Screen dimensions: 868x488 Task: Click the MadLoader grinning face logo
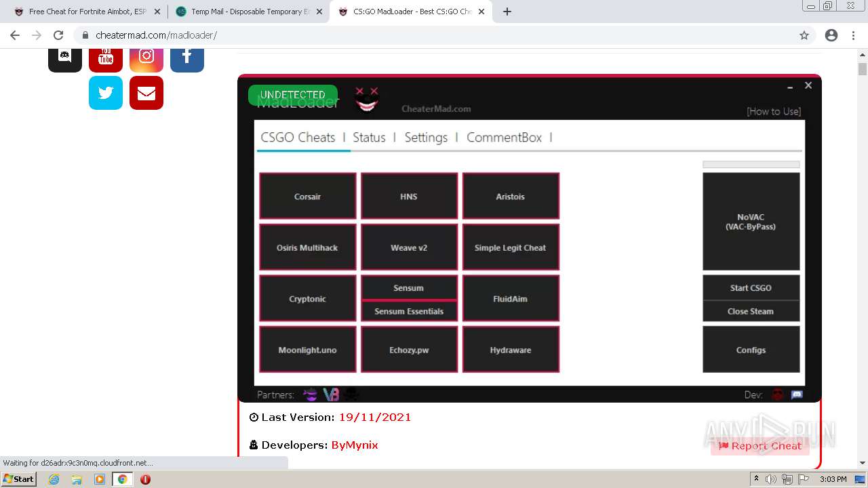click(367, 100)
